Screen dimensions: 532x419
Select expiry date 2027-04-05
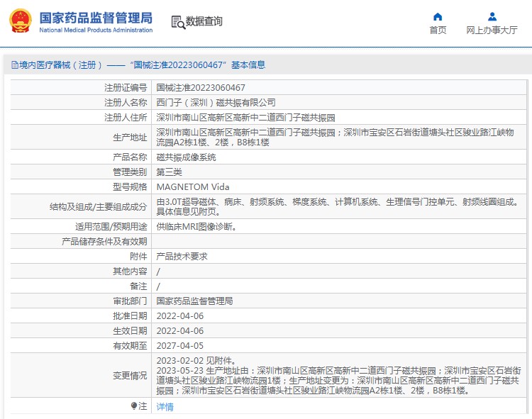pyautogui.click(x=180, y=346)
